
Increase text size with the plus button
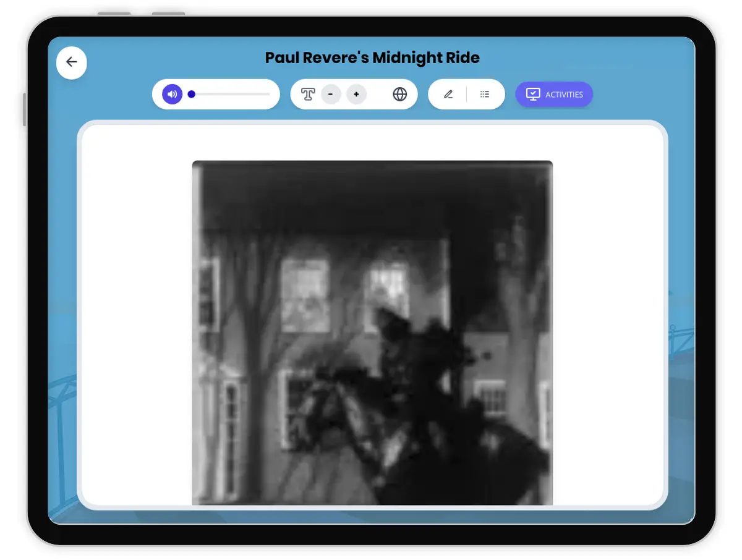tap(356, 95)
